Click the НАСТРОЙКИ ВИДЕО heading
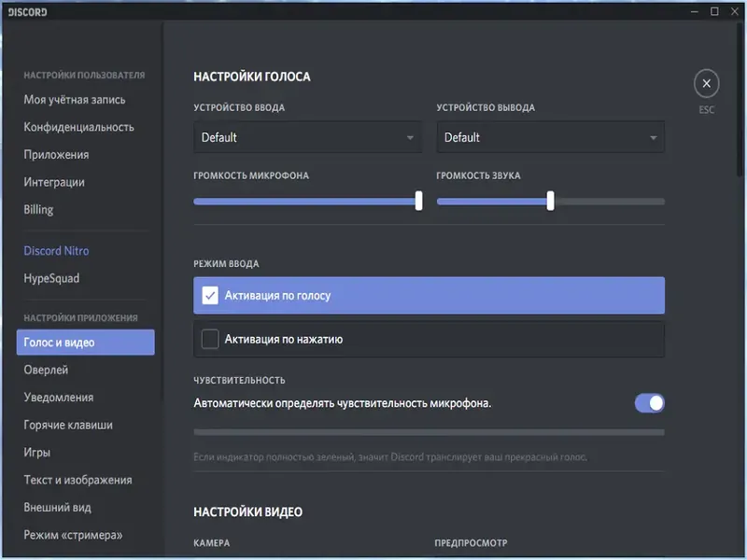Screen dimensions: 747x560 [x=247, y=511]
